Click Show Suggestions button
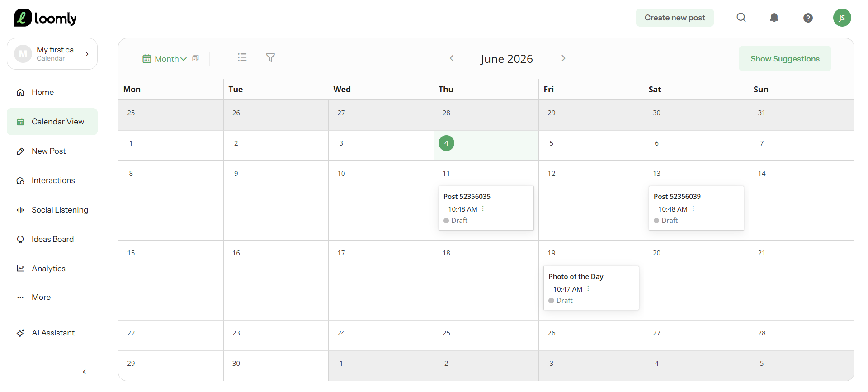The width and height of the screenshot is (868, 392). point(785,59)
